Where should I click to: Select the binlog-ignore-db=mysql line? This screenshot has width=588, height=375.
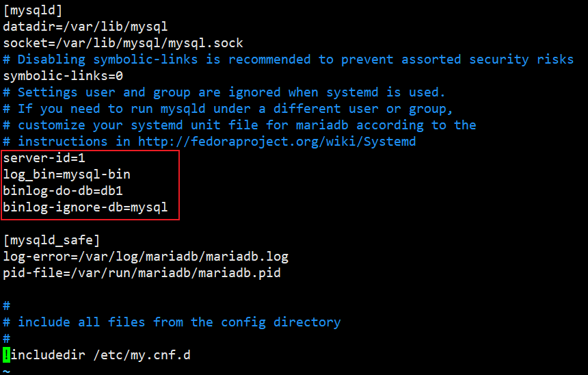(85, 207)
